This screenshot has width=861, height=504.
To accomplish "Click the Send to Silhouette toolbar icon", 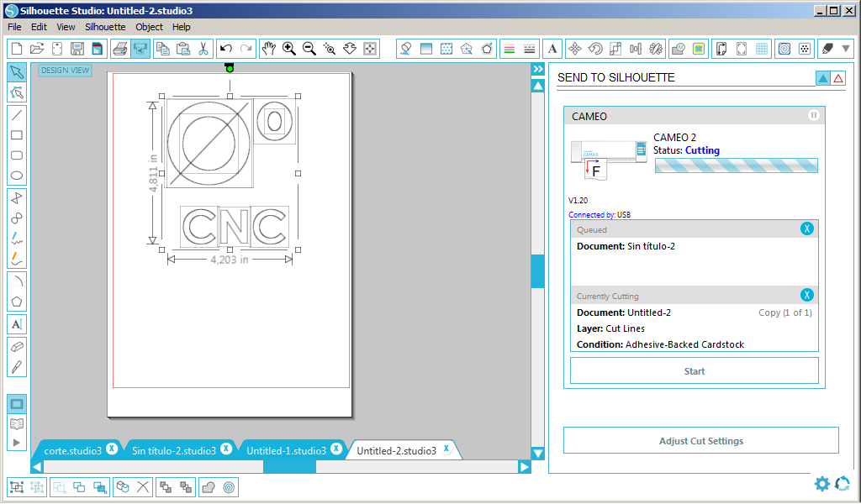I will click(140, 49).
